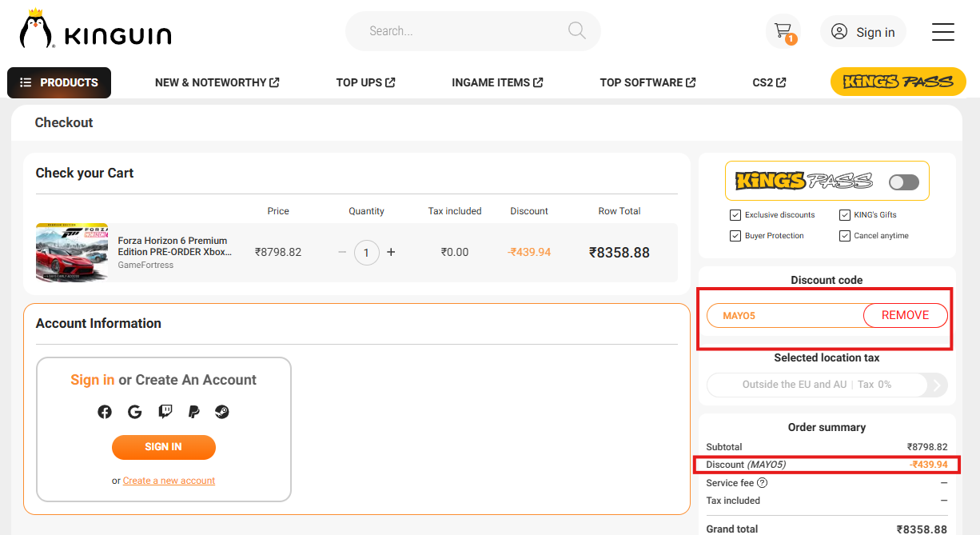The width and height of the screenshot is (980, 535).
Task: Increase quantity with plus icon
Action: (x=391, y=252)
